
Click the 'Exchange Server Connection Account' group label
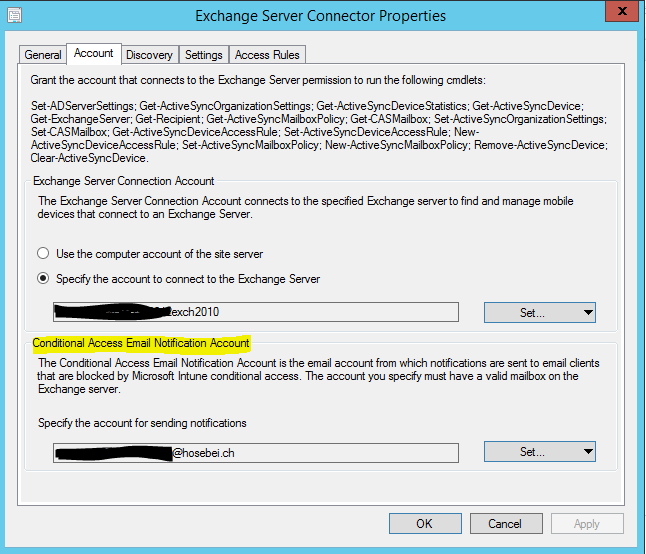[124, 181]
